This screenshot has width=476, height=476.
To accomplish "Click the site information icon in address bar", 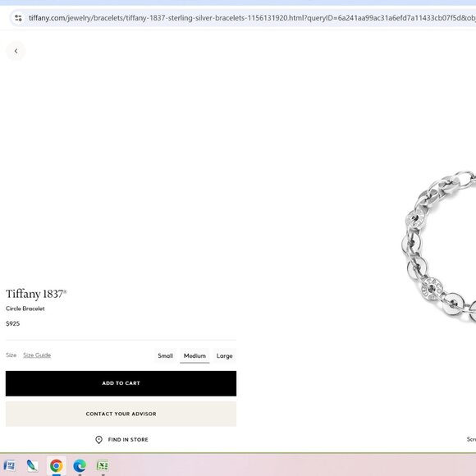I will (18, 18).
